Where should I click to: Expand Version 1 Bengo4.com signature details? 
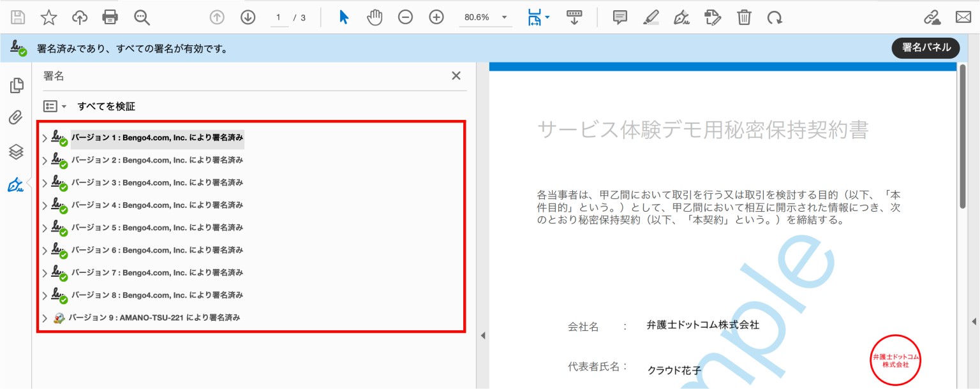tap(44, 137)
